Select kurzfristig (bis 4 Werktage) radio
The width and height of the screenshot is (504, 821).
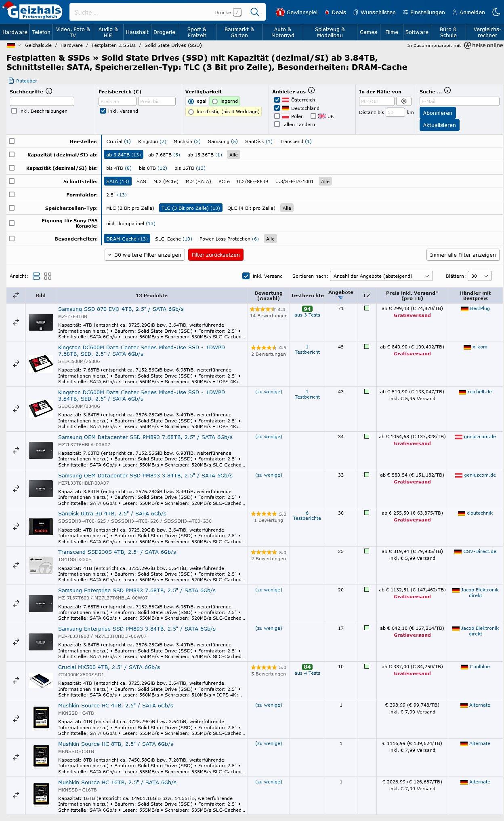[191, 112]
